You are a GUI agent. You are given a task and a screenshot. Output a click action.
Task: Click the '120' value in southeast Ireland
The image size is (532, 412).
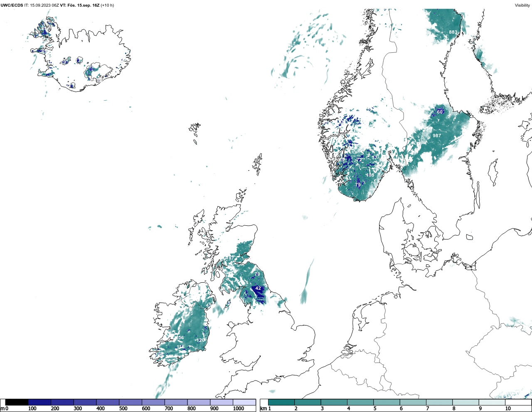click(201, 340)
